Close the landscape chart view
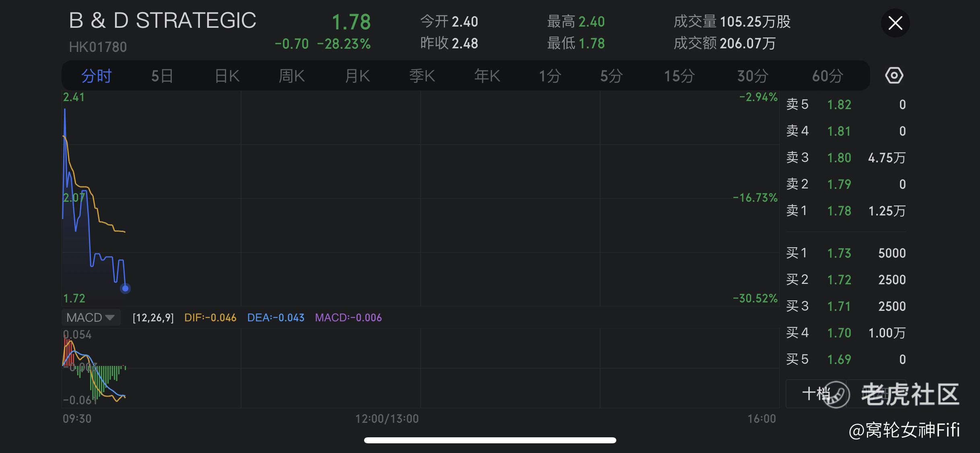This screenshot has height=453, width=980. tap(895, 23)
